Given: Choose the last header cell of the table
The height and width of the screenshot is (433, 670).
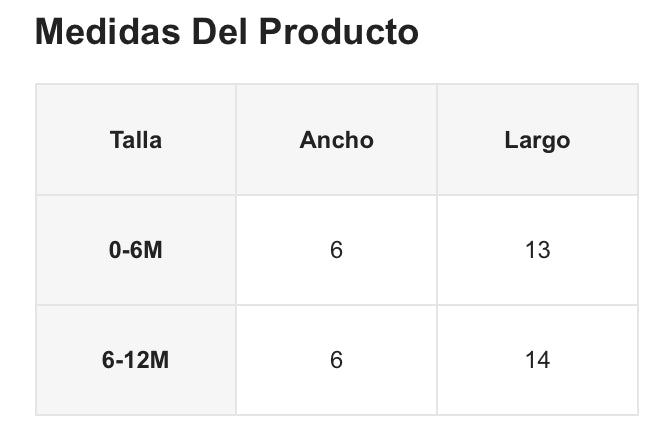Looking at the screenshot, I should (537, 140).
